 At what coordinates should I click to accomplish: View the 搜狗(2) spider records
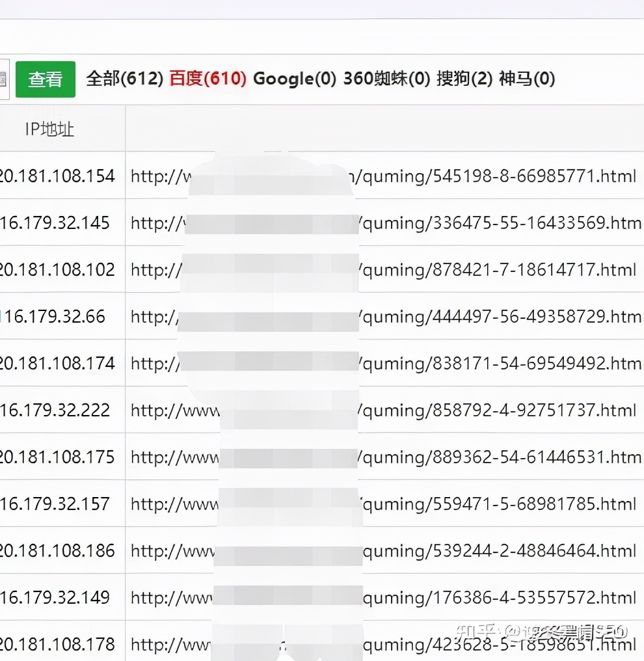point(463,78)
